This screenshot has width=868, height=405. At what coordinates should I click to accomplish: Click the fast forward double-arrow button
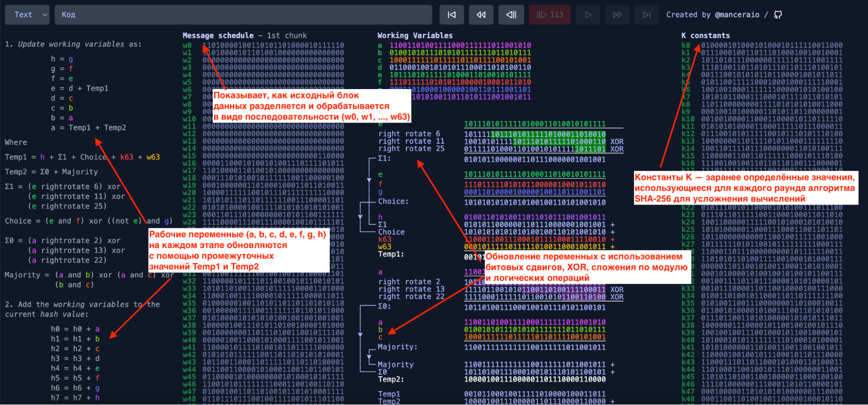click(x=617, y=15)
